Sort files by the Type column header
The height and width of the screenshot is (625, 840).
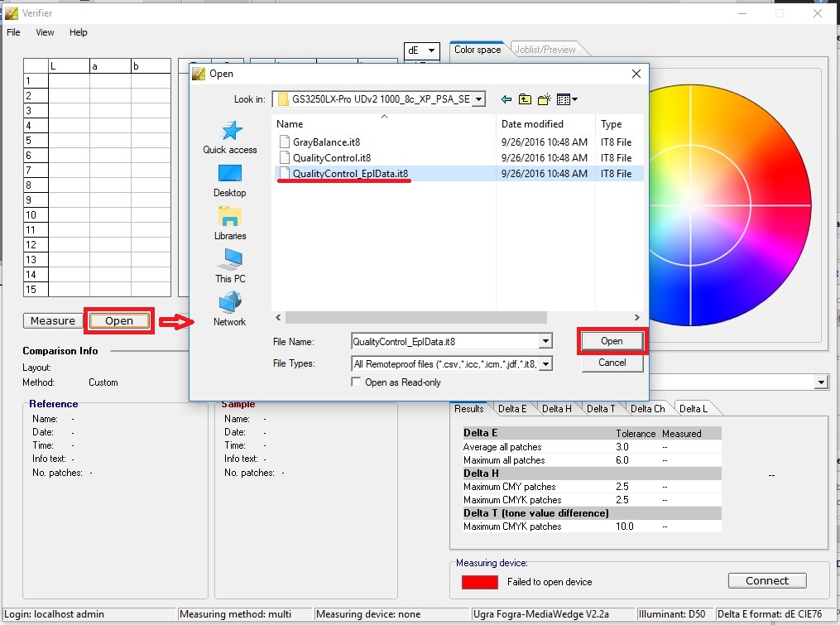tap(619, 124)
